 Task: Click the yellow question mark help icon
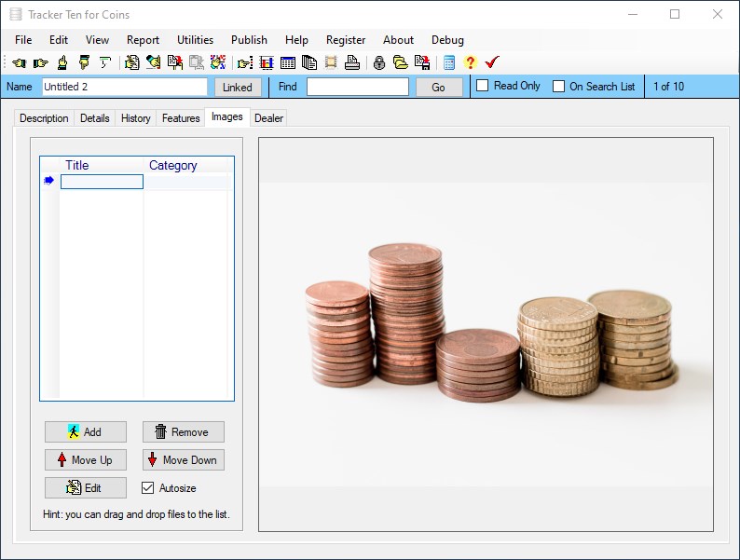[470, 62]
